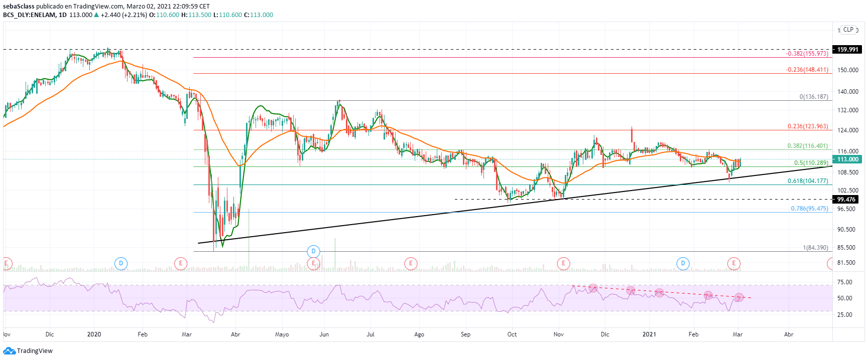Viewport: 868px width, 360px height.
Task: Click the Jul label on time axis
Action: click(370, 334)
